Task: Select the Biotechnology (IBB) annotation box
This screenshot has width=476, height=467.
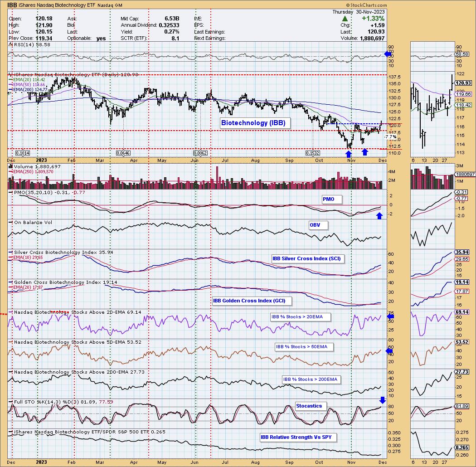Action: (x=255, y=123)
